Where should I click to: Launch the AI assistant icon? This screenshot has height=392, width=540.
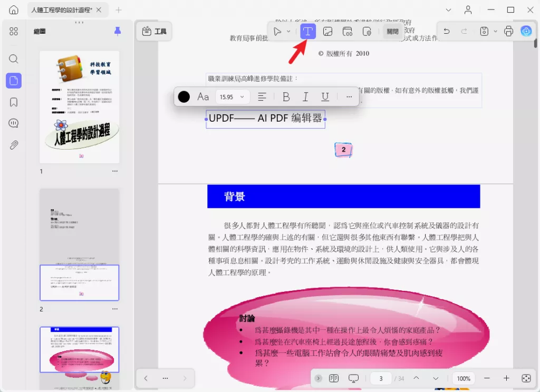[526, 31]
